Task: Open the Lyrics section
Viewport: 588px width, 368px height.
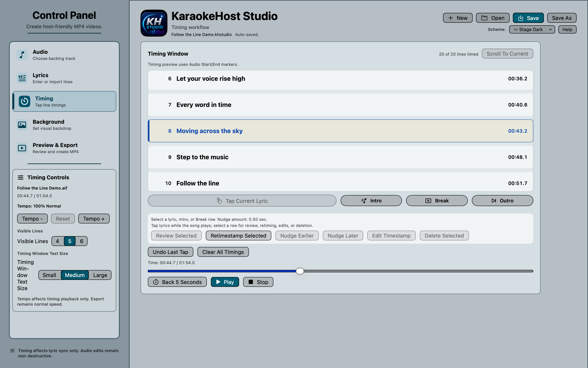Action: [x=64, y=78]
